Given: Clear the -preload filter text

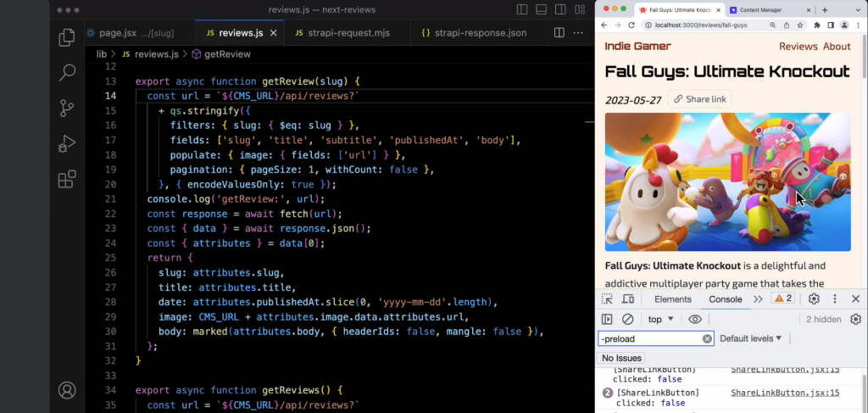Looking at the screenshot, I should tap(707, 338).
